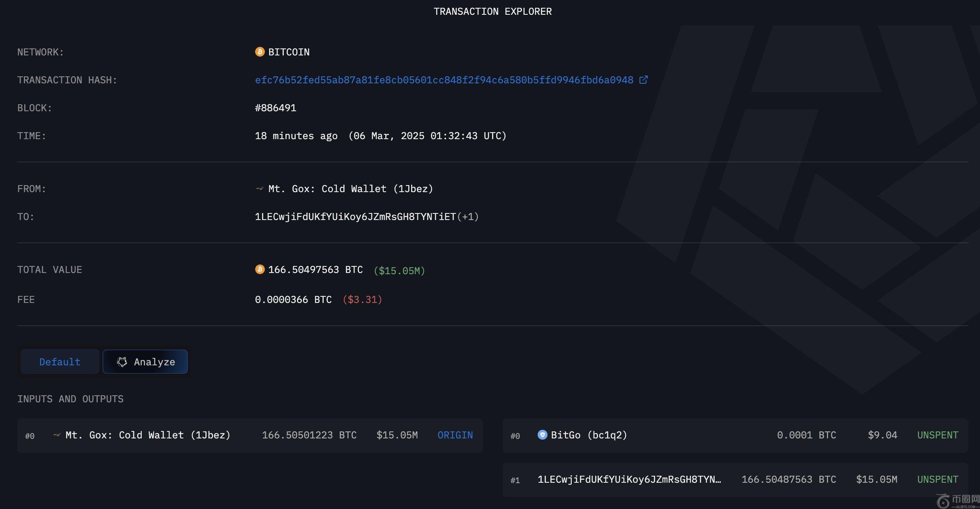Click the Mt. Gox icon in input row
The image size is (980, 509).
[57, 435]
